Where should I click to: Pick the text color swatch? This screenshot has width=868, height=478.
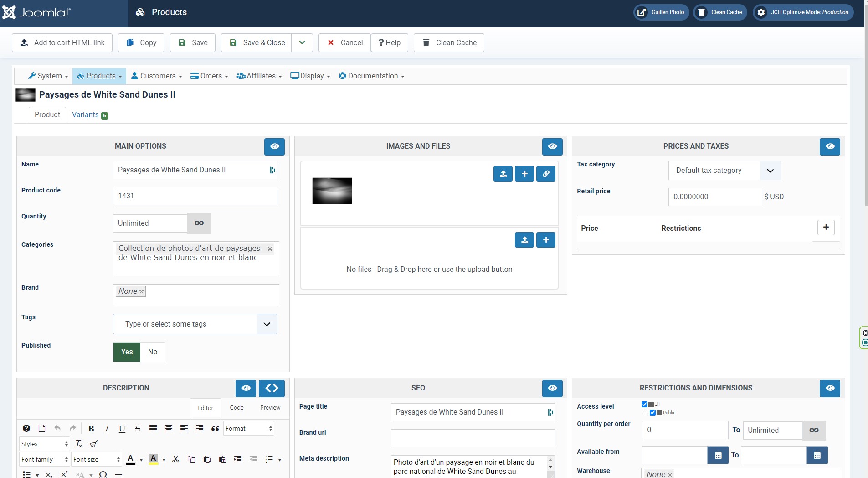(x=131, y=459)
